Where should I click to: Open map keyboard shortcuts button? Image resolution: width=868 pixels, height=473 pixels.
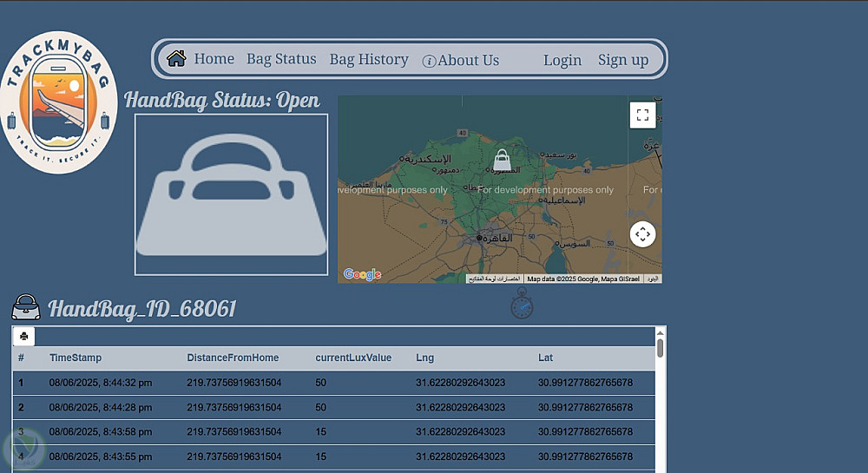(x=494, y=279)
